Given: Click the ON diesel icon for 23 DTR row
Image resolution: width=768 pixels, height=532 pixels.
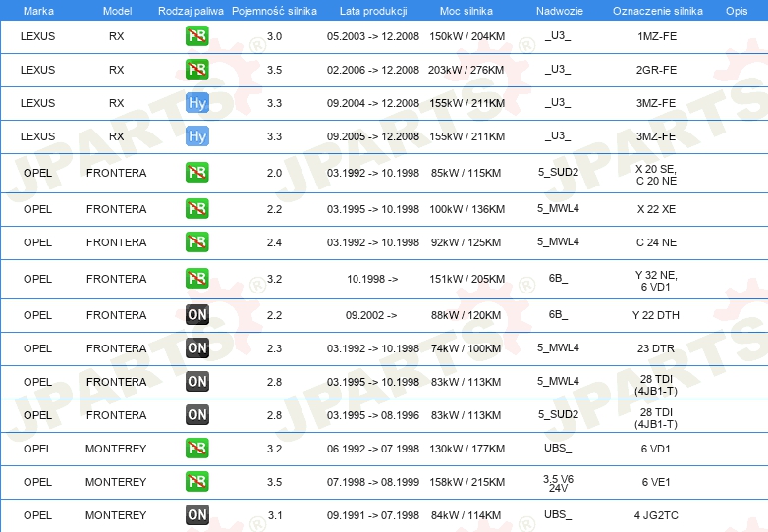Looking at the screenshot, I should tap(197, 347).
